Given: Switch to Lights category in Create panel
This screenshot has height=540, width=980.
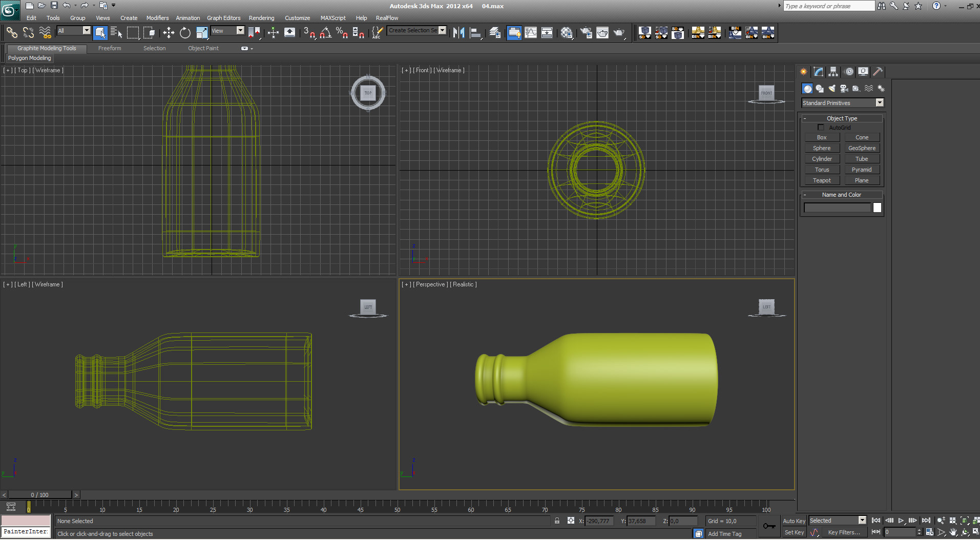Looking at the screenshot, I should 832,89.
